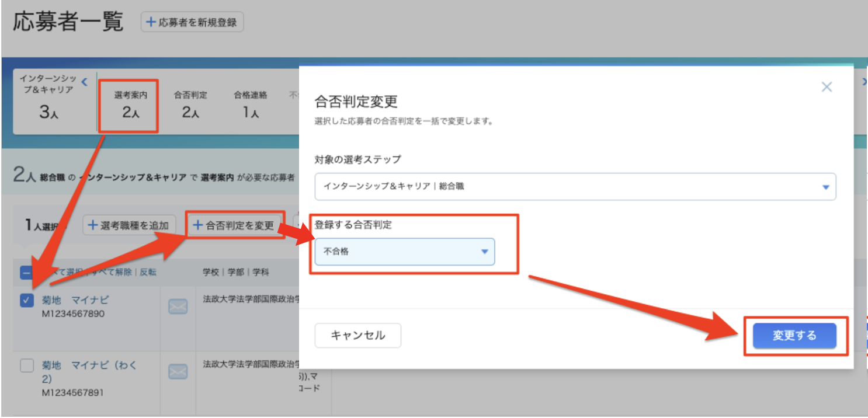This screenshot has width=868, height=418.
Task: Click mail icon for 菊地 マイナビ row
Action: click(x=178, y=306)
